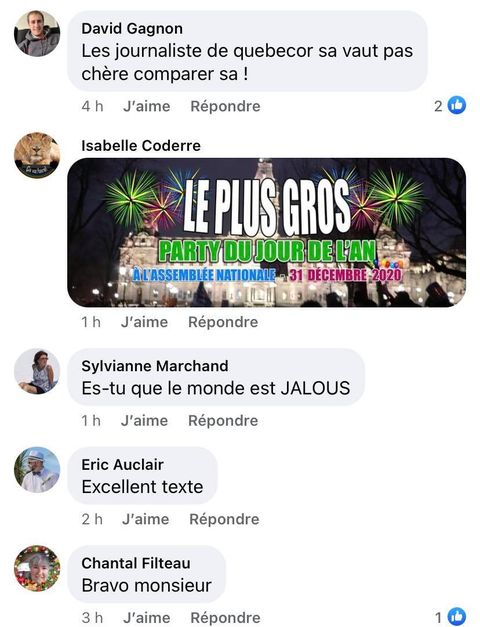
Task: Like Isabelle Coderre's image comment via J'aime
Action: click(x=144, y=322)
